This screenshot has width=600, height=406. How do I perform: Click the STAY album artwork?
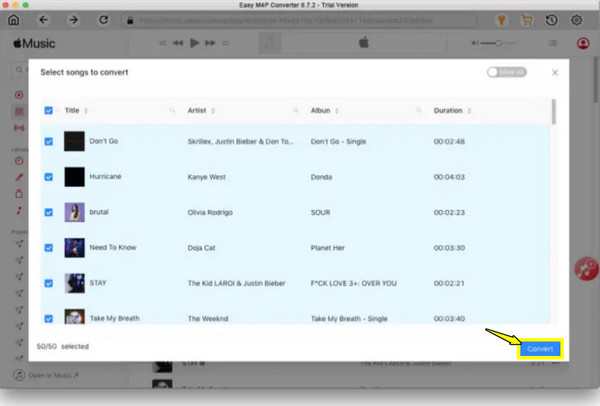coord(74,283)
